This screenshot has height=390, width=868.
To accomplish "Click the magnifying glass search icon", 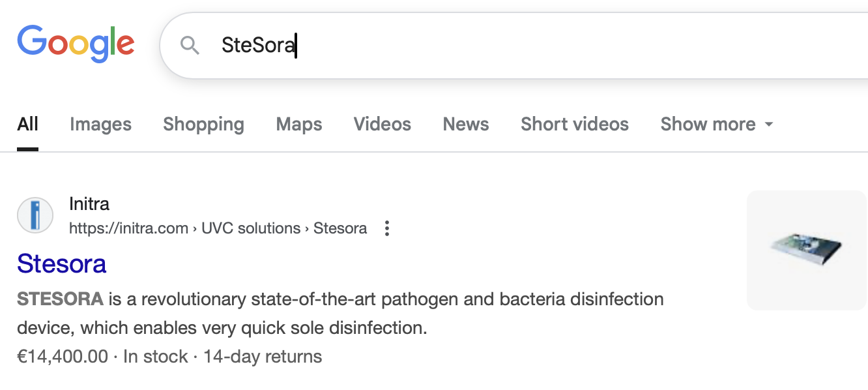I will tap(190, 46).
